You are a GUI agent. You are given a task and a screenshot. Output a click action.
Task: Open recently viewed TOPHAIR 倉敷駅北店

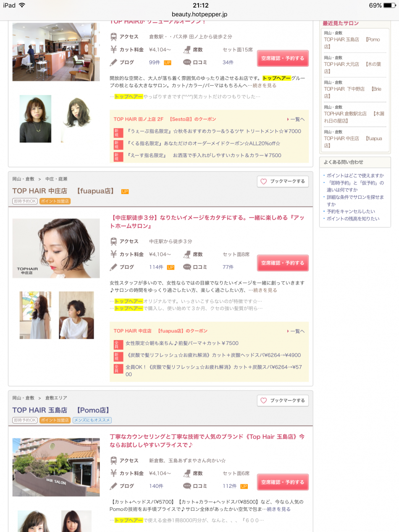pos(354,117)
